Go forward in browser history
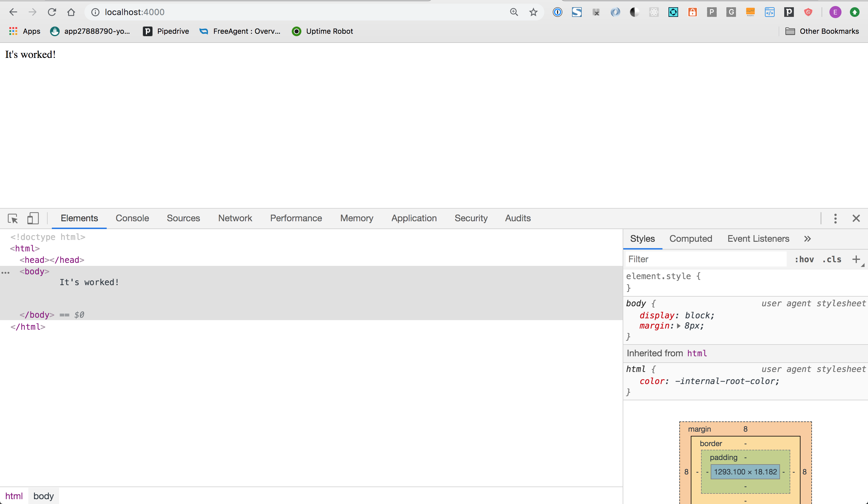 (x=32, y=12)
